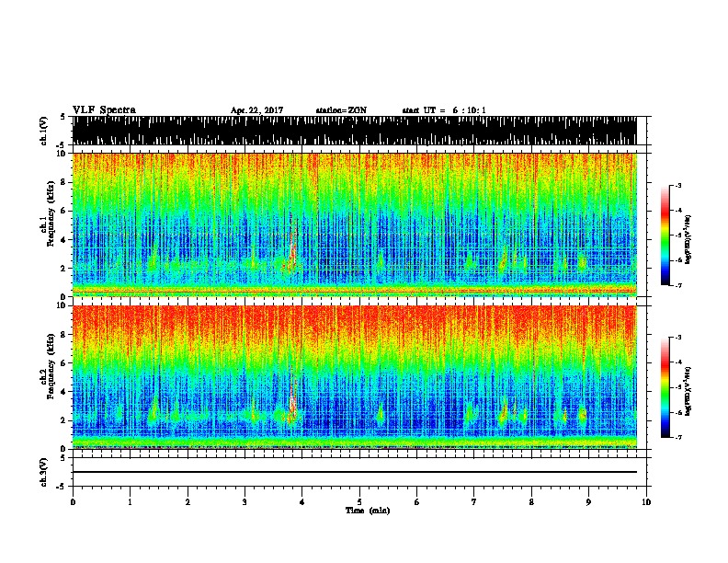Viewport: 728px width, 563px height.
Task: Click the time axis tick label "8"
Action: tap(531, 502)
